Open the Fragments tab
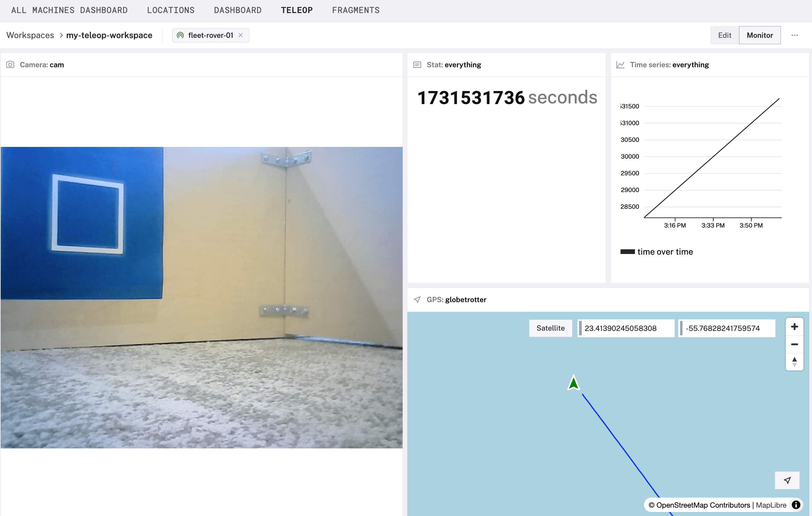Image resolution: width=812 pixels, height=516 pixels. [355, 10]
